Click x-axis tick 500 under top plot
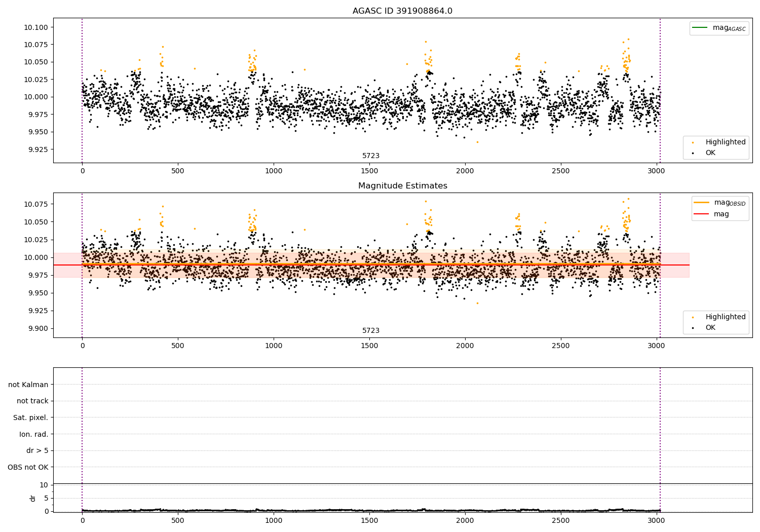 tap(178, 171)
